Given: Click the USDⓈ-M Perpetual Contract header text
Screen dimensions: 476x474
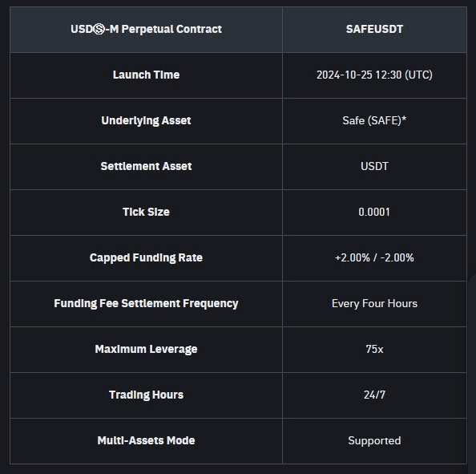Looking at the screenshot, I should click(x=147, y=29).
